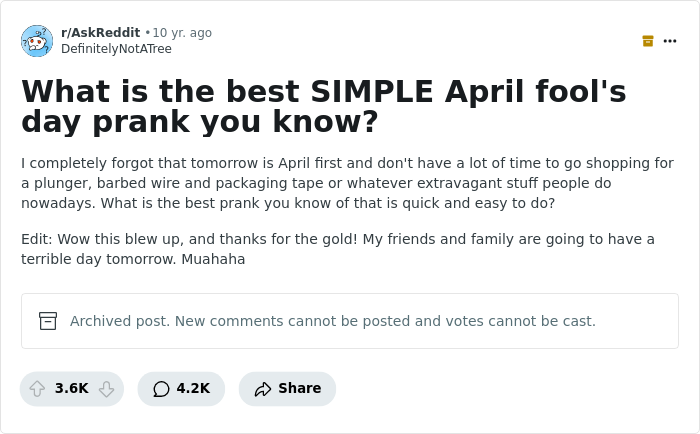Open the r/AskReddit subreddit link
This screenshot has height=434, width=700.
100,33
